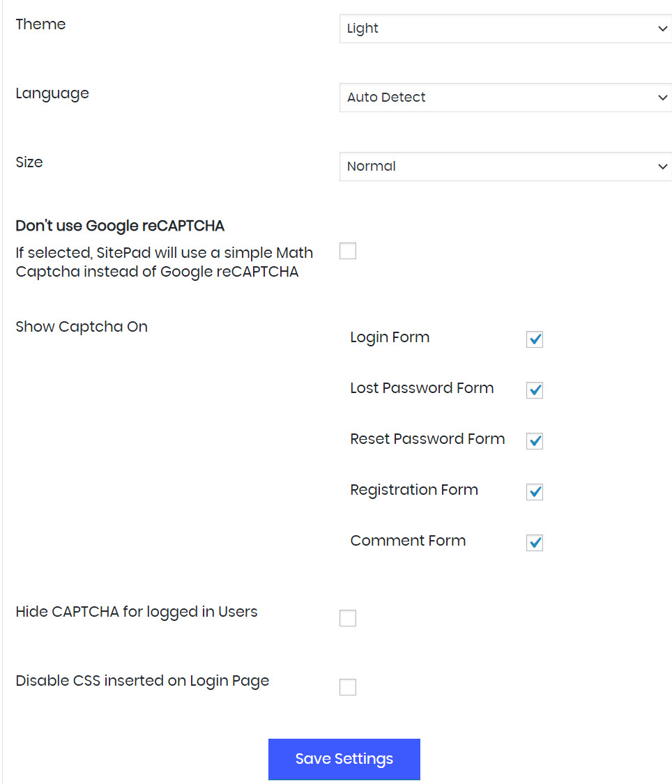Click the Don't use Google reCAPTCHA heading
The width and height of the screenshot is (672, 784).
pyautogui.click(x=120, y=226)
